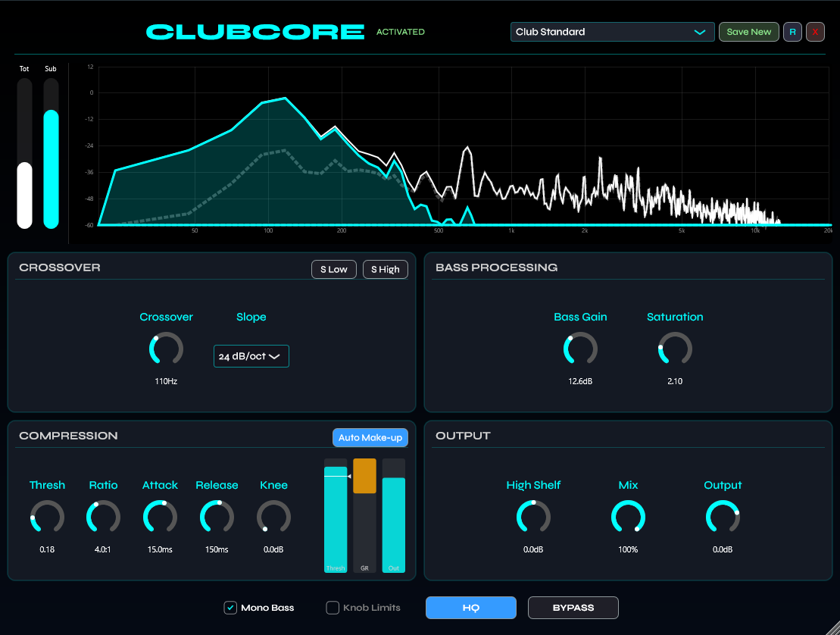The width and height of the screenshot is (840, 635).
Task: Solo the high band with S High
Action: coord(385,269)
